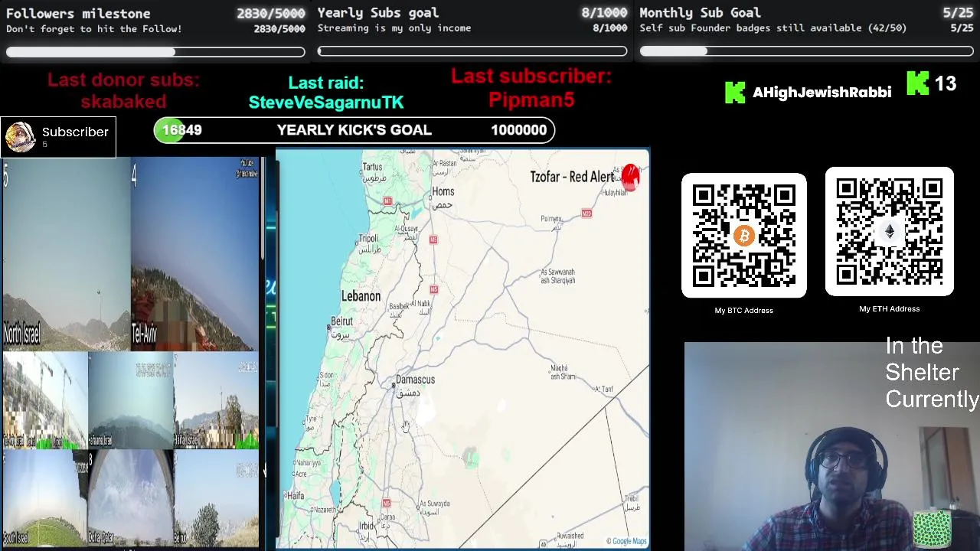Click the Kick logo beside AHighJewishRabbi
The width and height of the screenshot is (980, 551).
(x=734, y=93)
